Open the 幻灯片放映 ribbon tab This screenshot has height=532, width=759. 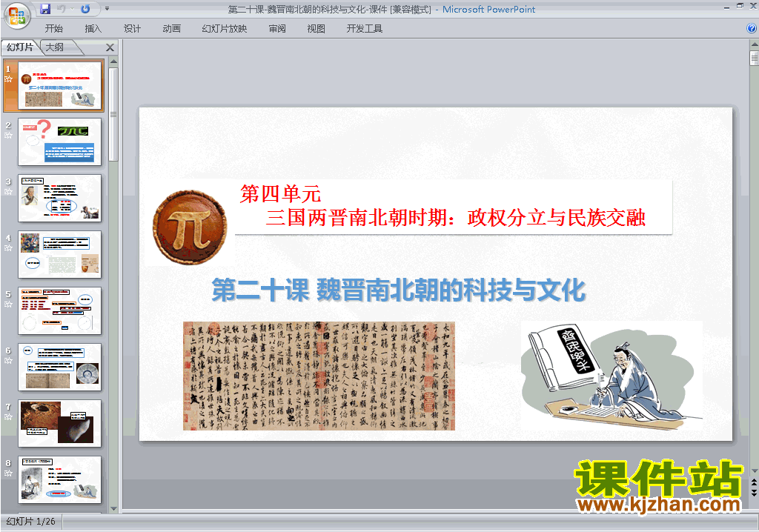click(x=224, y=29)
